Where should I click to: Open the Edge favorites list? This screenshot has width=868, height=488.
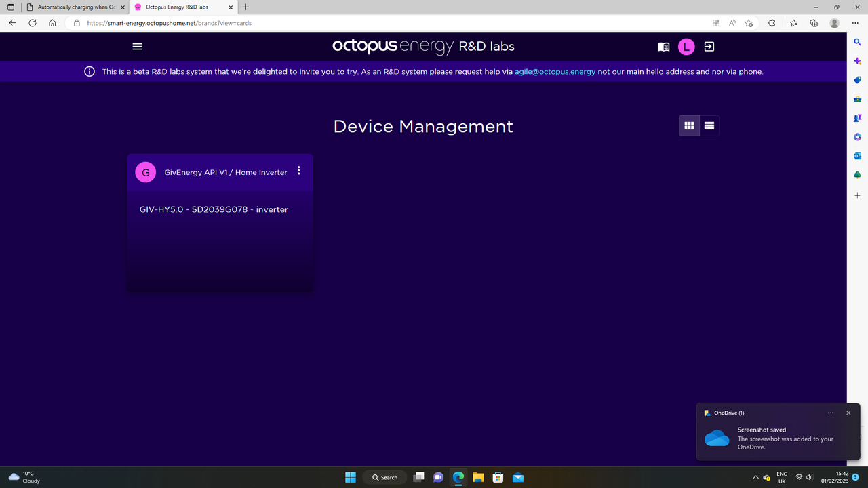pyautogui.click(x=793, y=22)
